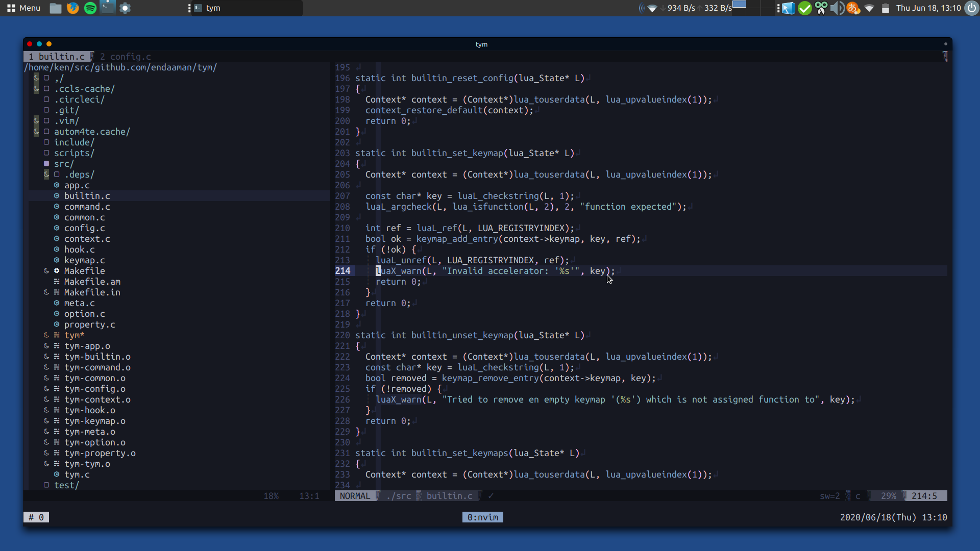Image resolution: width=980 pixels, height=551 pixels.
Task: Open the Japanese input method tray icon
Action: click(853, 8)
